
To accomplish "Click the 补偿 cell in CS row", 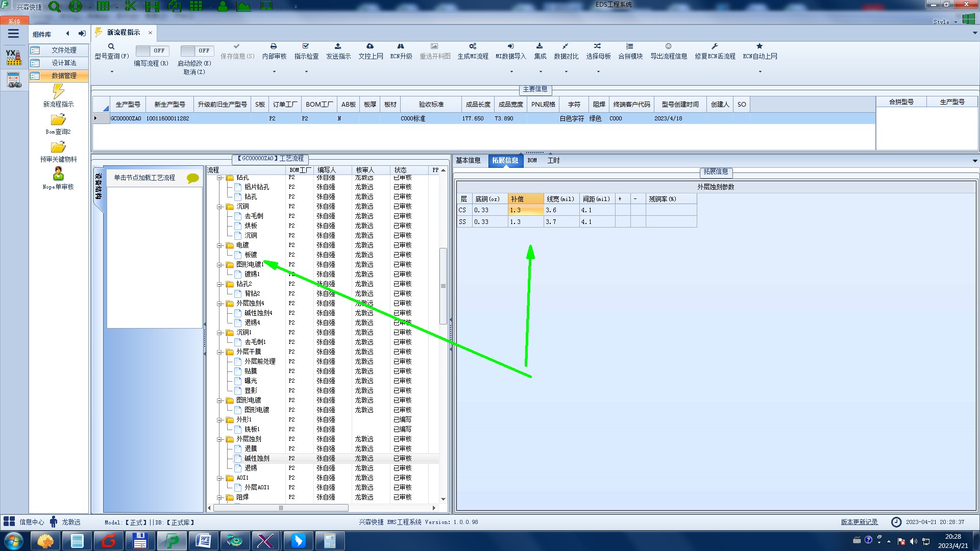I will [525, 210].
